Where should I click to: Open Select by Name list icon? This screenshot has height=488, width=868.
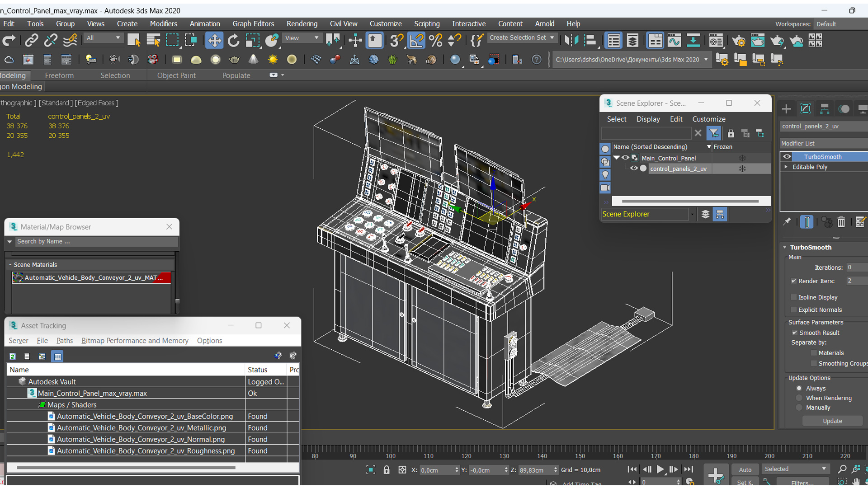(153, 41)
